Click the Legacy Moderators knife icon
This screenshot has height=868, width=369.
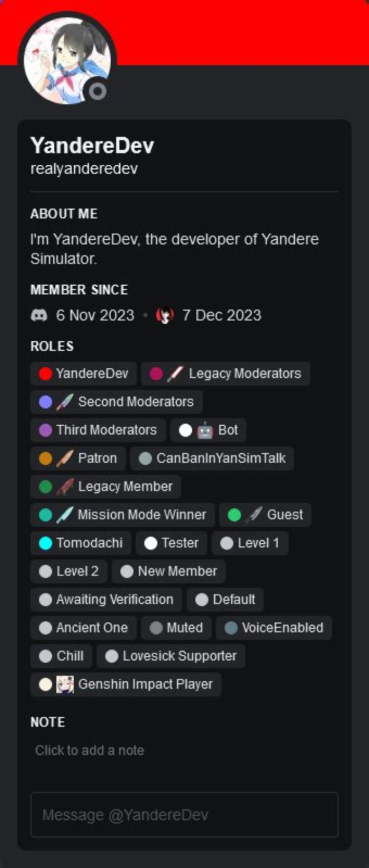(x=175, y=373)
